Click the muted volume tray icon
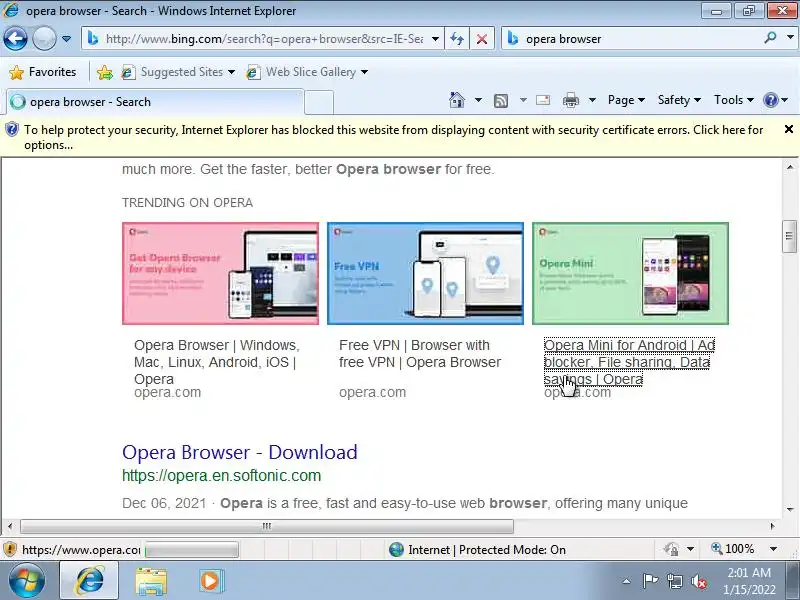The image size is (800, 600). point(698,581)
